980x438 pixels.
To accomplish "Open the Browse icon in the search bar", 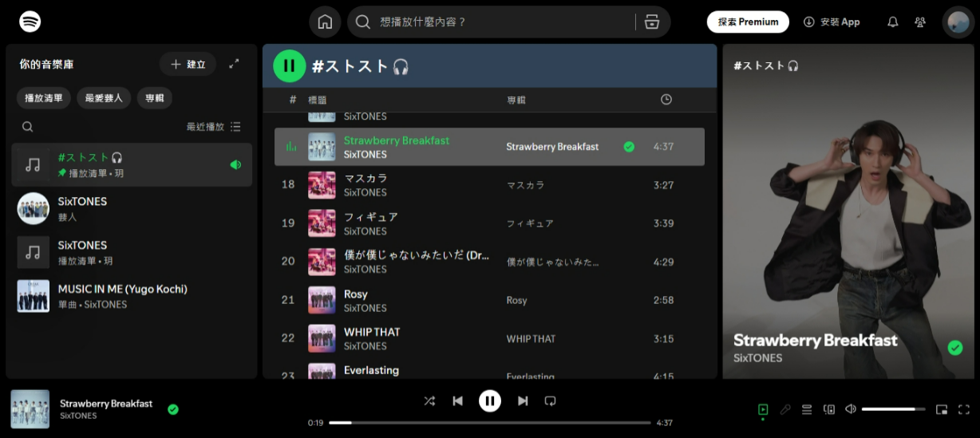I will [652, 22].
